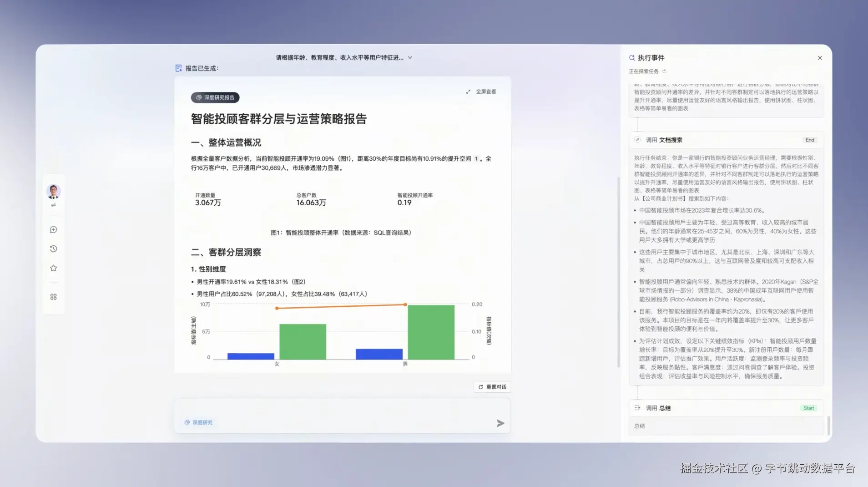Viewport: 868px width, 487px height.
Task: Collapse the 调用 文档搜索 step
Action: 727,140
